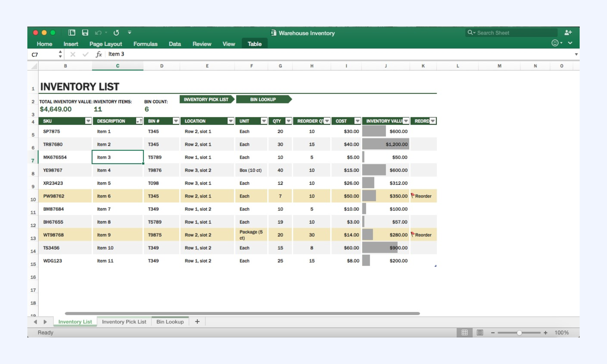This screenshot has height=364, width=607.
Task: Add a new sheet with plus icon
Action: click(197, 322)
